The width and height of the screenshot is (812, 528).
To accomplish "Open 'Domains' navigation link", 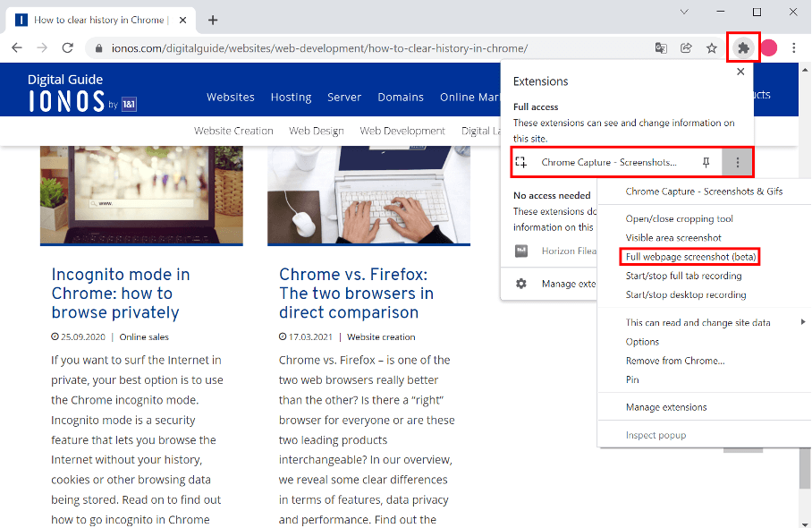I will [401, 98].
